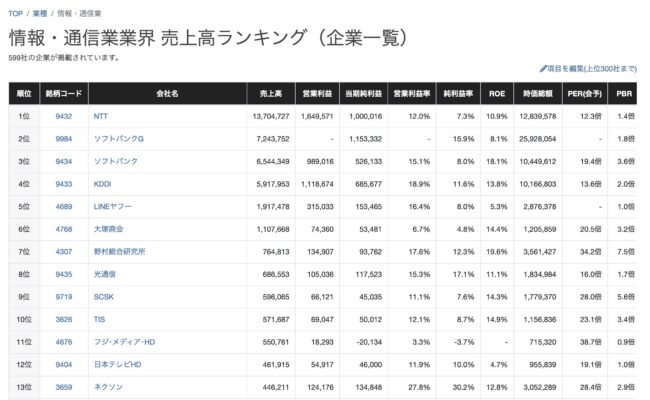Click the ROE column header
Image resolution: width=650 pixels, height=400 pixels.
coord(496,94)
